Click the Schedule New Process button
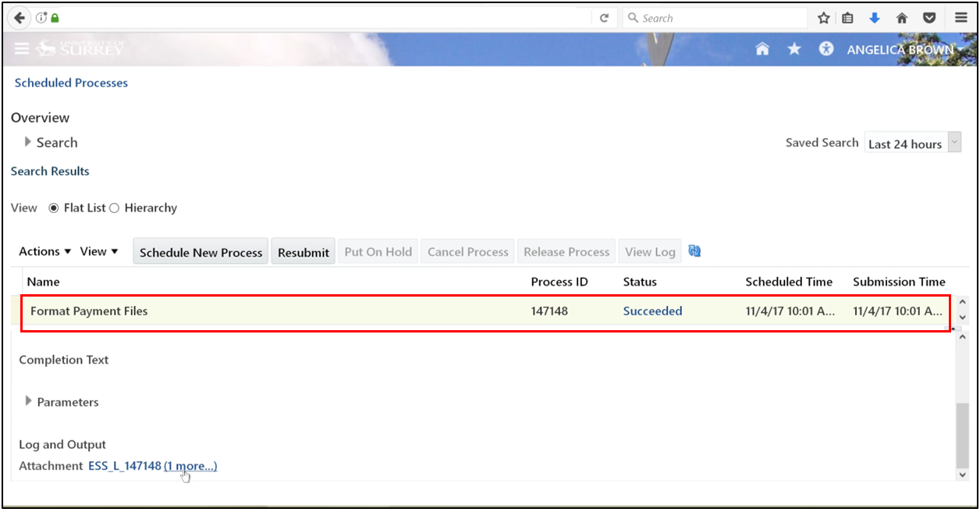The image size is (980, 512). (200, 251)
